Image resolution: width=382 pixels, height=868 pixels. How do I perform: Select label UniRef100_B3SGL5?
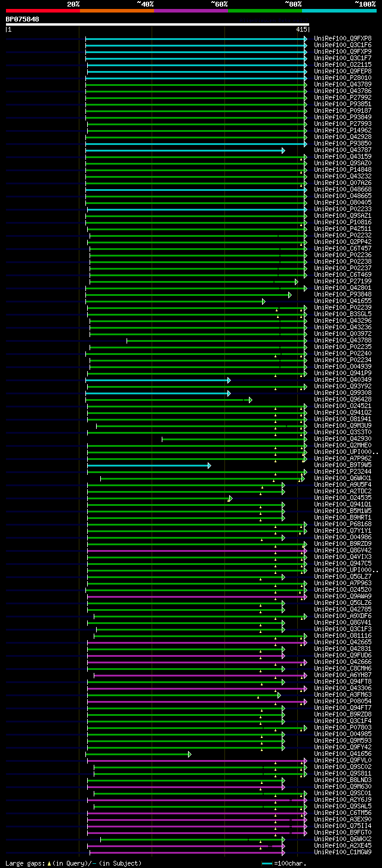click(343, 314)
